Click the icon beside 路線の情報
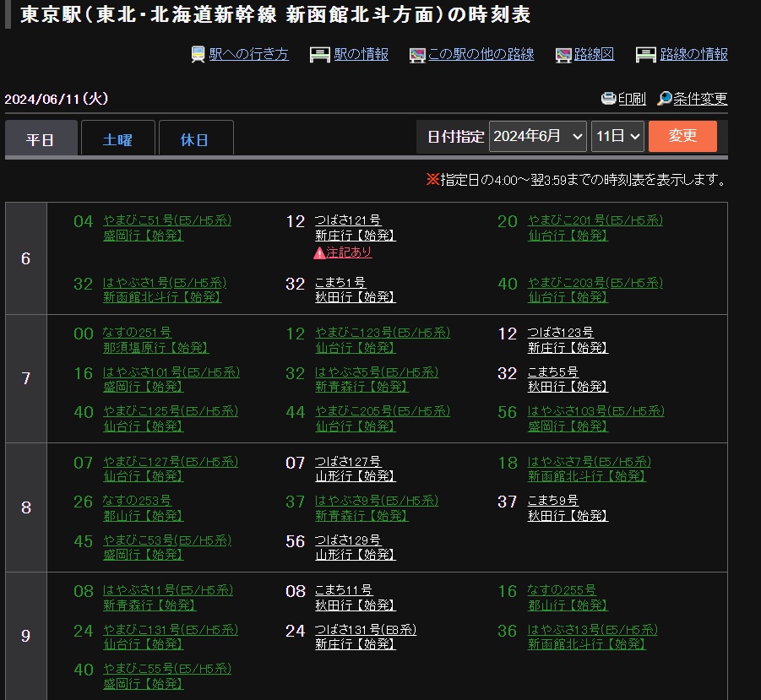Image resolution: width=761 pixels, height=700 pixels. pos(646,55)
